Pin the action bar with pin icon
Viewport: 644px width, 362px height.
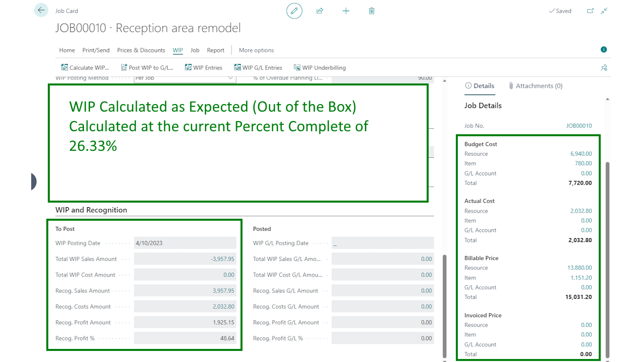(x=604, y=67)
